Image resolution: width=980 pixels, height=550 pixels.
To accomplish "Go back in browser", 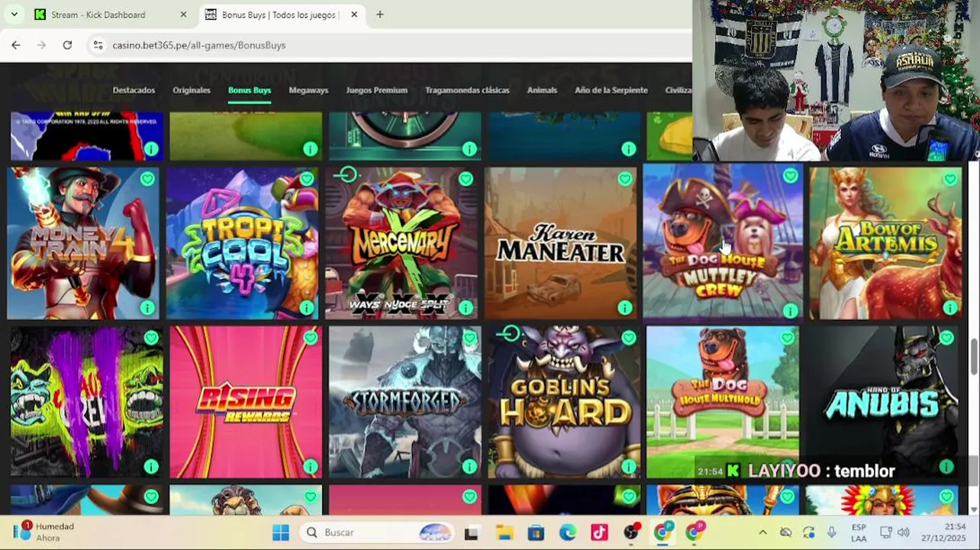I will (x=16, y=45).
